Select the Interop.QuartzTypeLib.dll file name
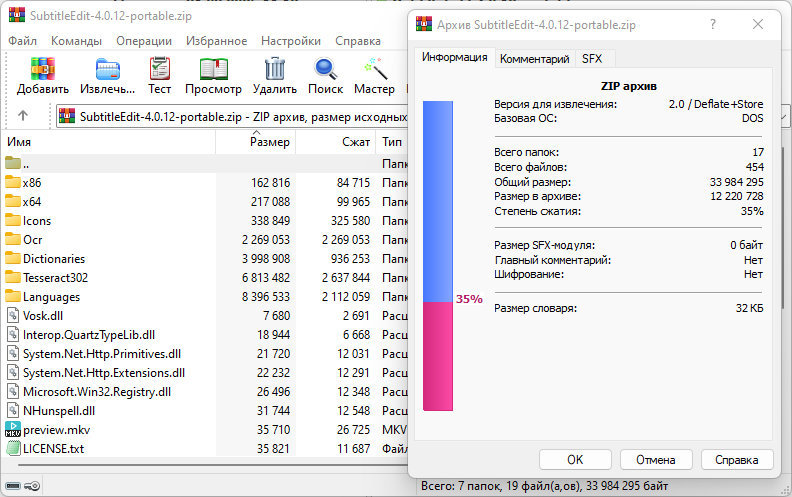Screen dimensions: 792x497 (89, 335)
